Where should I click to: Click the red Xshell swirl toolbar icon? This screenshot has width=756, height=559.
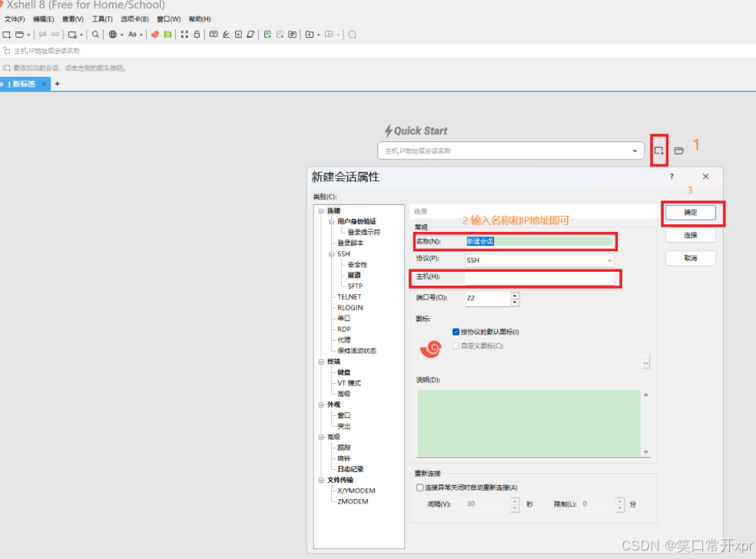tap(155, 35)
